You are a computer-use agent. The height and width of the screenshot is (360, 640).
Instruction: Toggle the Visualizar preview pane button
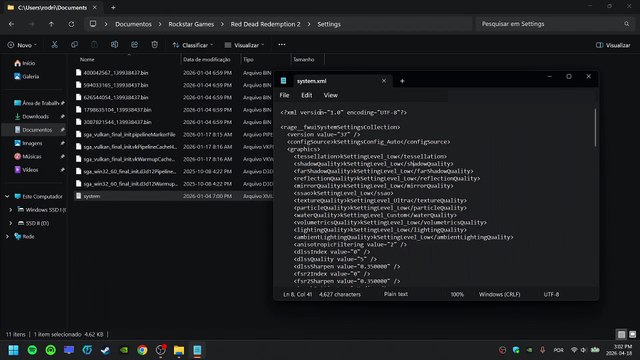click(x=613, y=45)
